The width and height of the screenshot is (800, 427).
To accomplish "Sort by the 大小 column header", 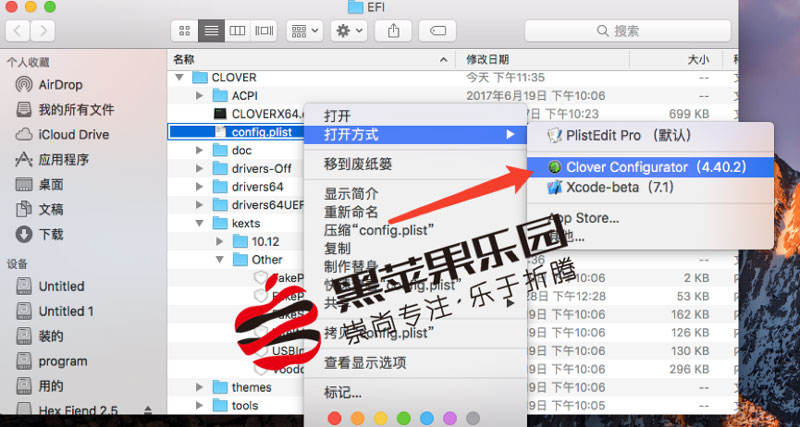I will [x=676, y=60].
